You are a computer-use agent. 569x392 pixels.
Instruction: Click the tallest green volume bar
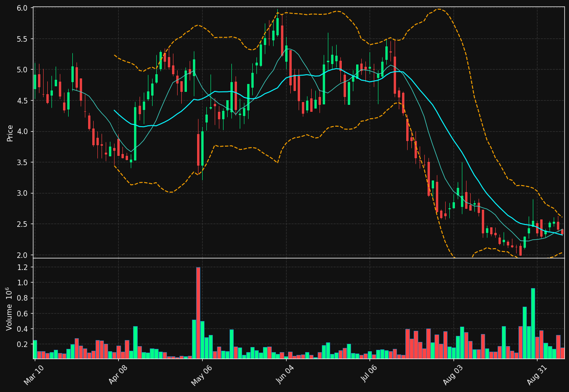point(533,323)
